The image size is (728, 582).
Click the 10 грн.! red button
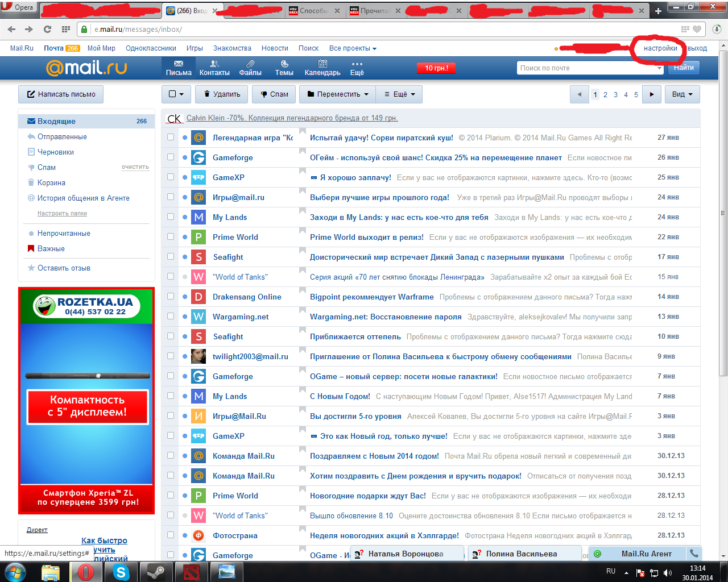[436, 68]
